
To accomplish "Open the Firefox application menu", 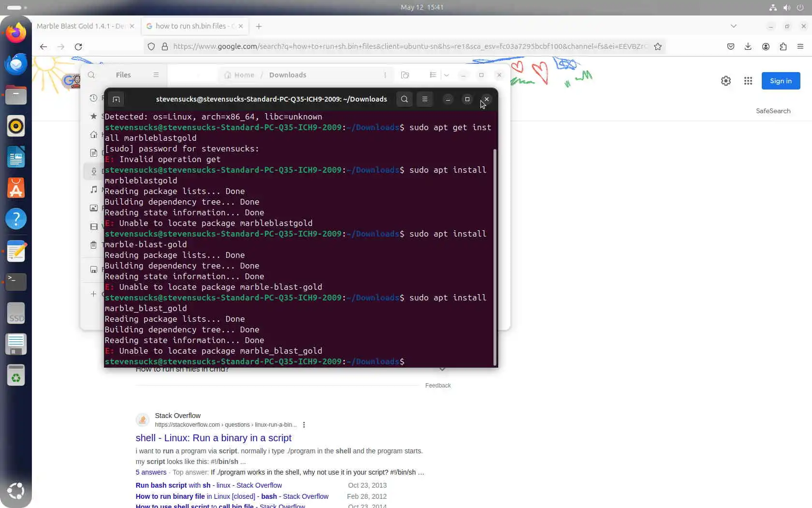I will (x=800, y=46).
